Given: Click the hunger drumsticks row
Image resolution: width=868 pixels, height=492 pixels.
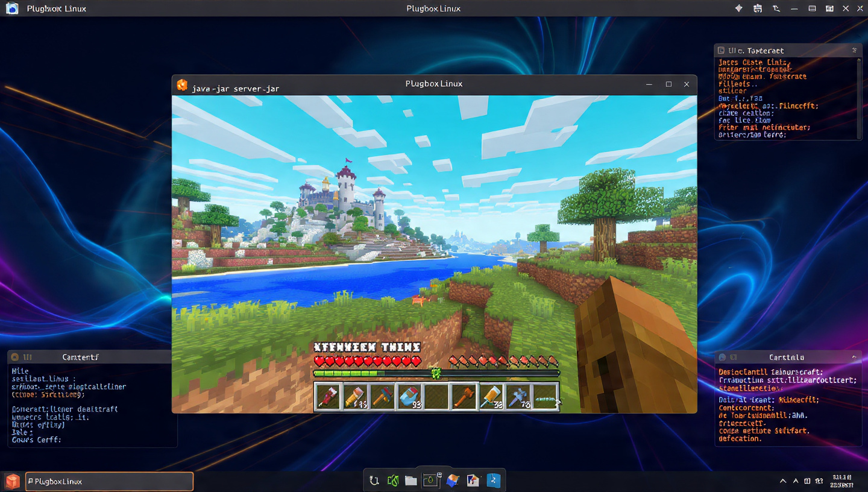Looking at the screenshot, I should (x=504, y=361).
